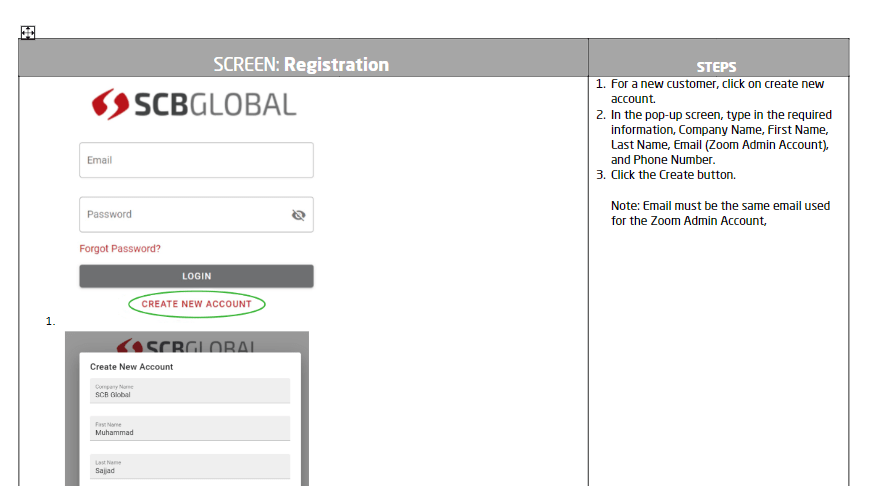Click step text 'In the pop-up screen'

(721, 137)
